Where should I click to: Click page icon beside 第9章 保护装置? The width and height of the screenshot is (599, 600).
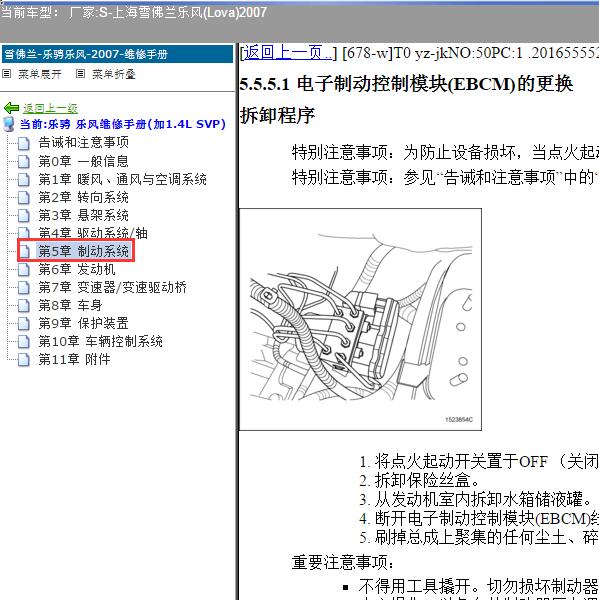click(x=23, y=324)
